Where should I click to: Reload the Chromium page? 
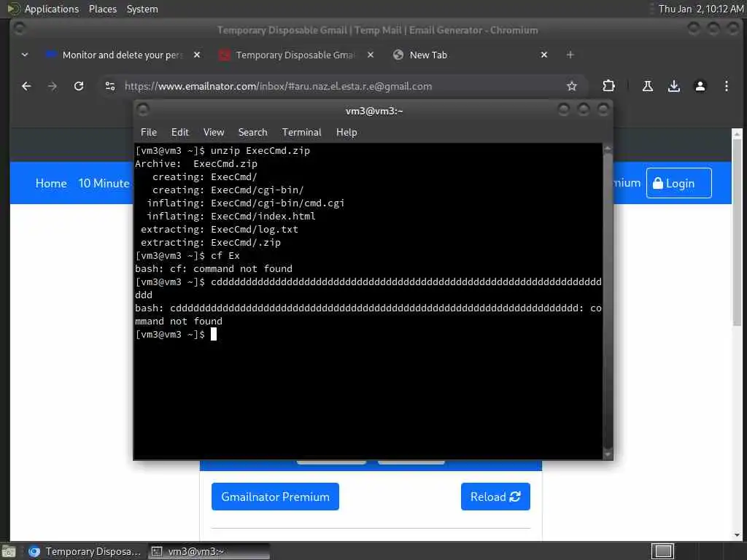click(x=79, y=86)
